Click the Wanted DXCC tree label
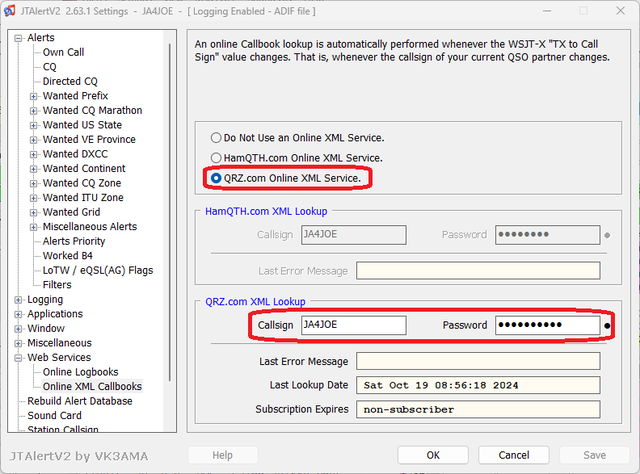Viewport: 640px width, 474px height. 75,154
